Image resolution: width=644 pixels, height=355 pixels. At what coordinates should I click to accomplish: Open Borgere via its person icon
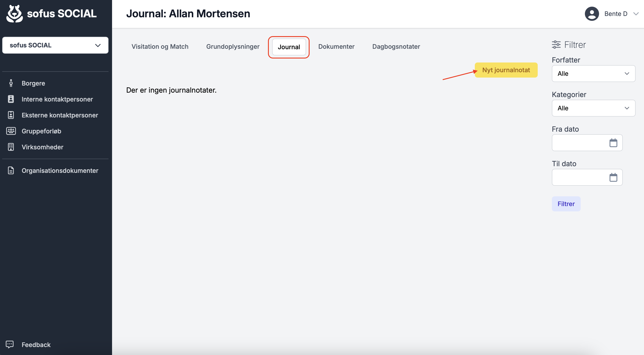[11, 83]
